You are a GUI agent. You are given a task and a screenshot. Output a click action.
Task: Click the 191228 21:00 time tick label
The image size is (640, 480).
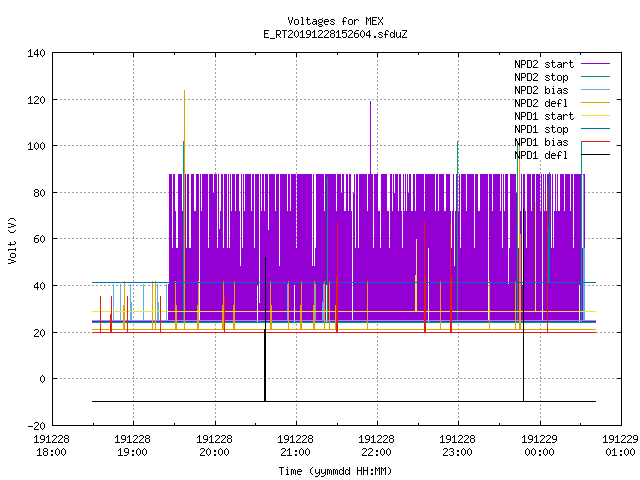(295, 446)
